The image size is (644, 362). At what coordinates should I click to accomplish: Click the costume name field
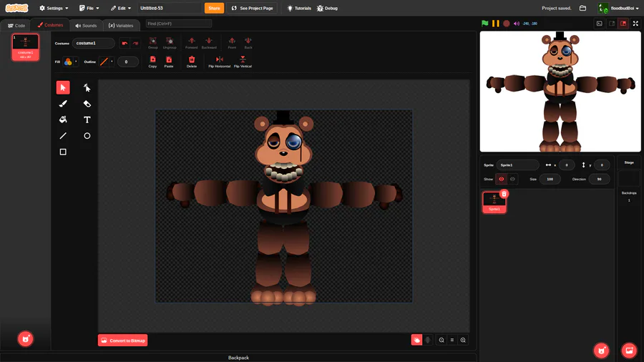(x=93, y=43)
